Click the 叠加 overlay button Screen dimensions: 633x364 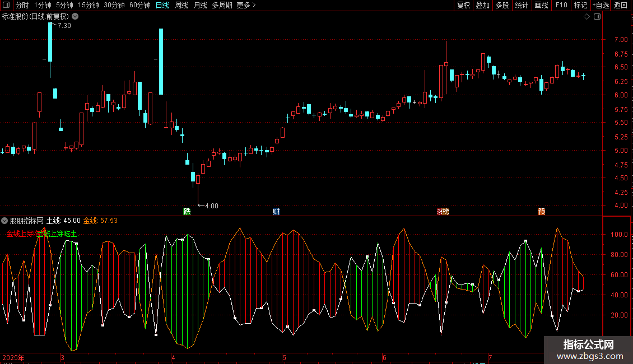pyautogui.click(x=483, y=5)
